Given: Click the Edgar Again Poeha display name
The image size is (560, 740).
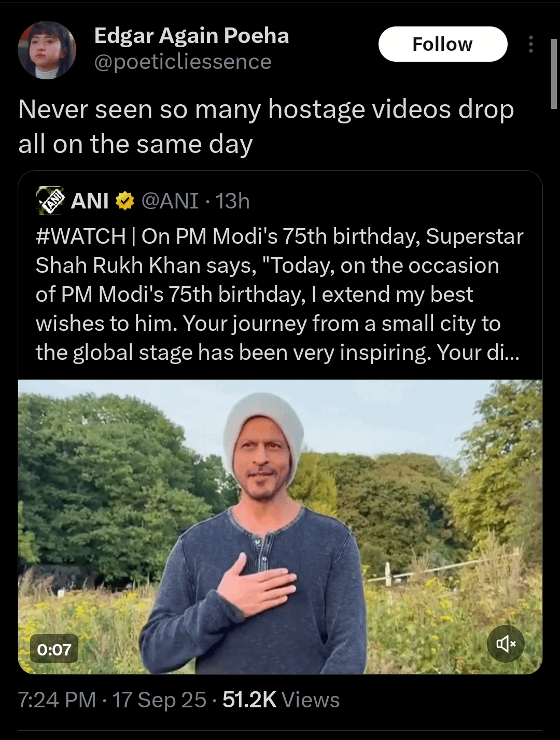Looking at the screenshot, I should 191,35.
